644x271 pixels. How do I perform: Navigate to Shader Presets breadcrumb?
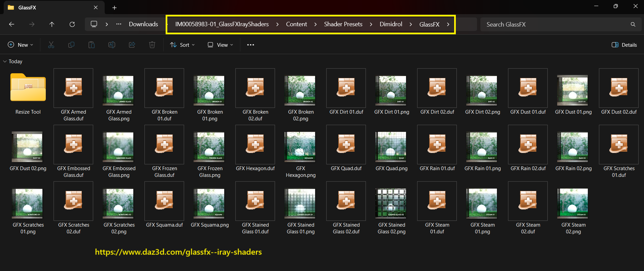(x=343, y=24)
